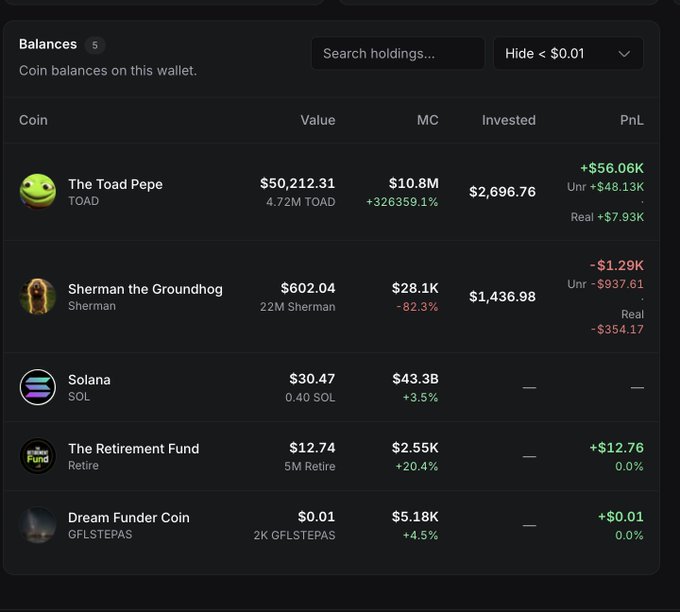This screenshot has width=680, height=612.
Task: Click The Retirement Fund coin logo
Action: pyautogui.click(x=38, y=456)
